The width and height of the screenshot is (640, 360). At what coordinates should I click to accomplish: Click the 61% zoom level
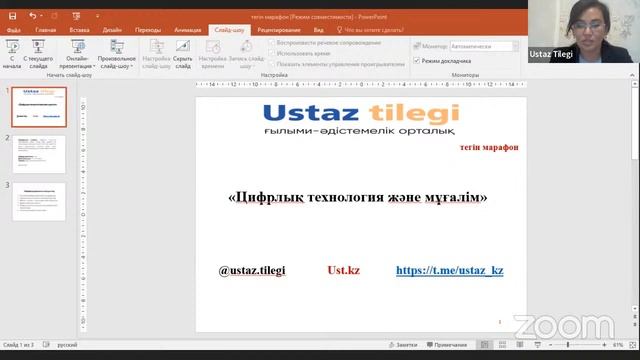click(618, 345)
